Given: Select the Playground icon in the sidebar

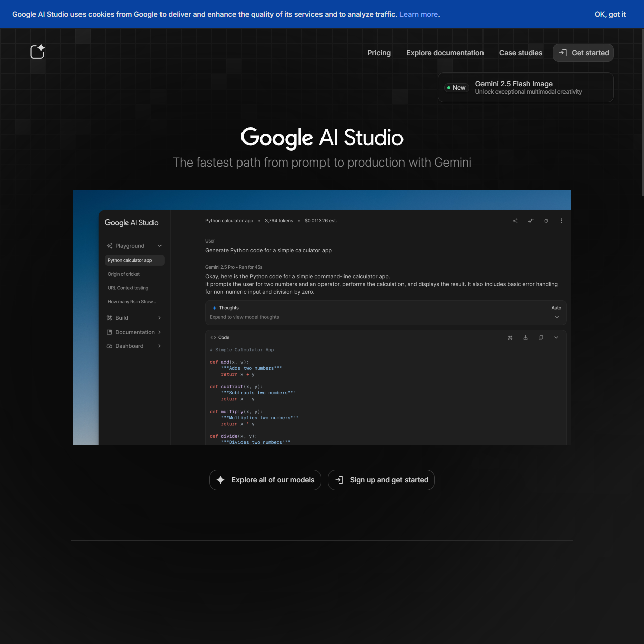Looking at the screenshot, I should point(110,246).
